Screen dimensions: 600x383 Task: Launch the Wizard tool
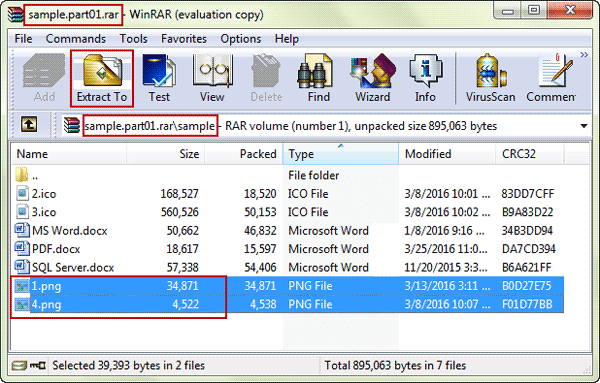pyautogui.click(x=372, y=78)
